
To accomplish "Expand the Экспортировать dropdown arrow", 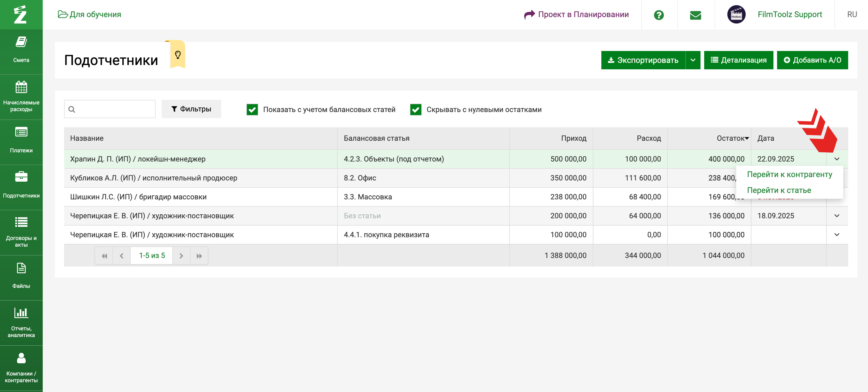I will click(x=693, y=60).
